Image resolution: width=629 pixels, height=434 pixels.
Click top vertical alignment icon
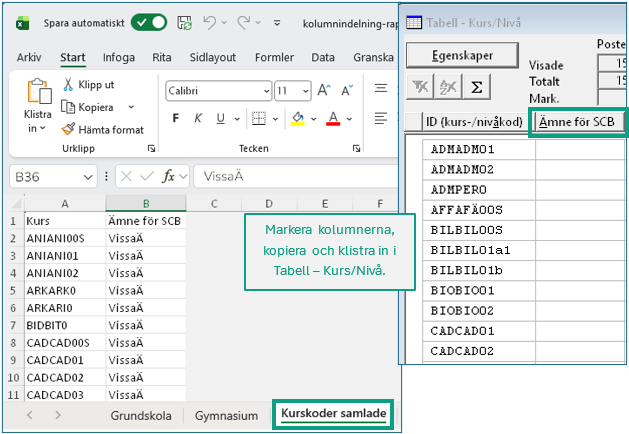point(381,88)
